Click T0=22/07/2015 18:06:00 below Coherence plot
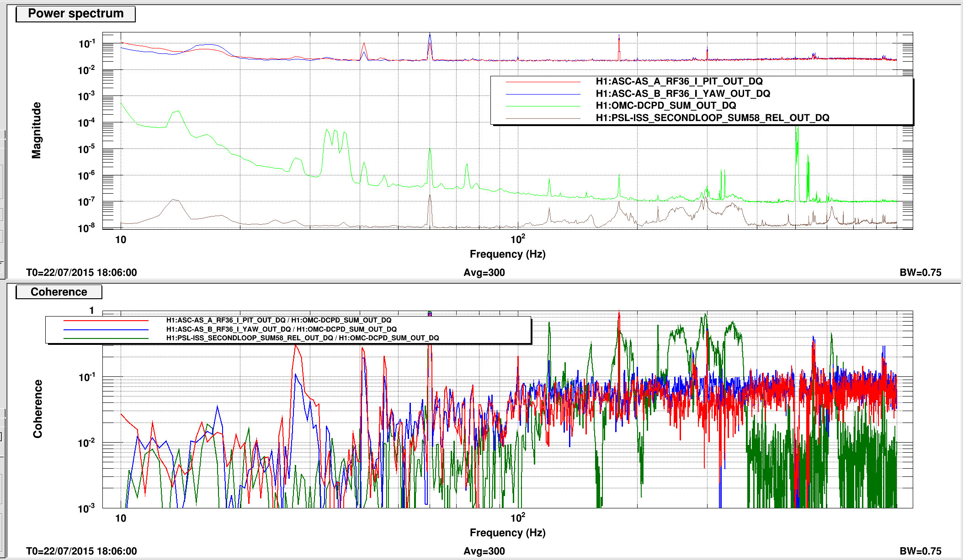Image resolution: width=963 pixels, height=560 pixels. click(x=81, y=551)
